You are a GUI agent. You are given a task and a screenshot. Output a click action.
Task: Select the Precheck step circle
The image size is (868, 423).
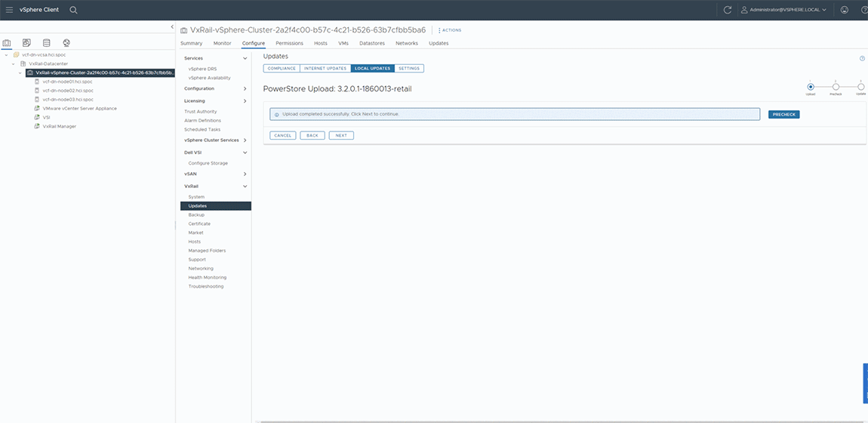coord(836,87)
